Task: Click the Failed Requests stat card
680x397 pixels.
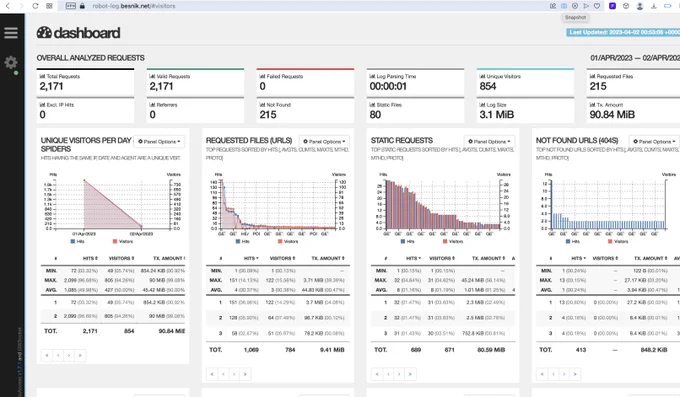Action: pyautogui.click(x=305, y=82)
